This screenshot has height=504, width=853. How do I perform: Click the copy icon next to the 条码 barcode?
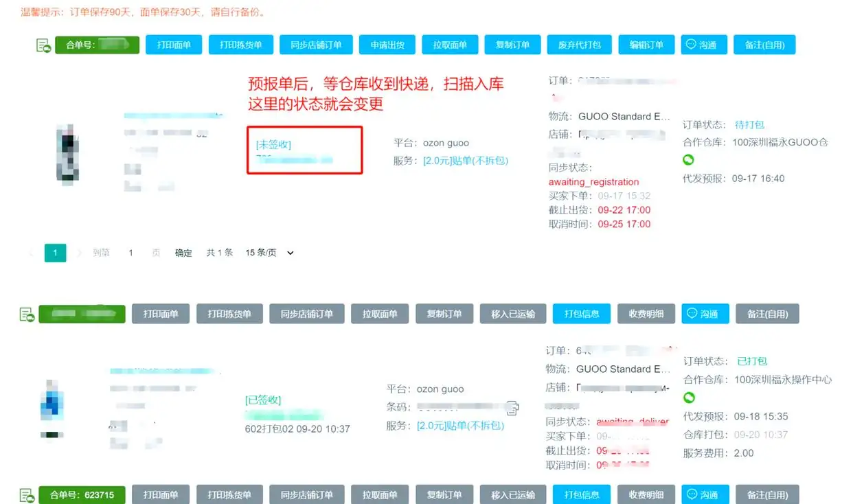point(512,407)
